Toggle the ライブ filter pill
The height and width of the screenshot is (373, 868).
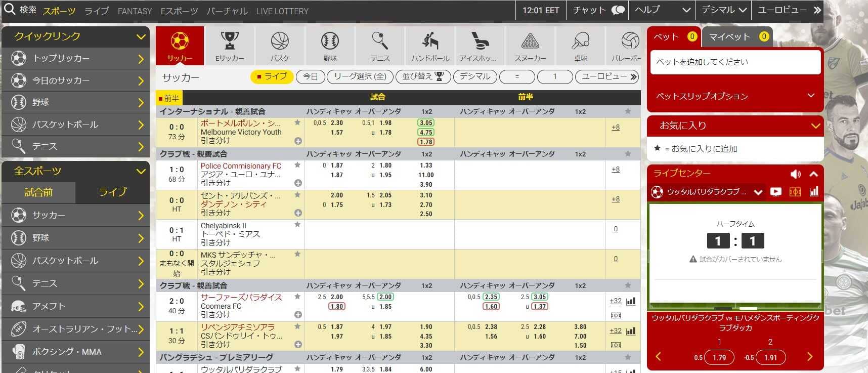[272, 76]
